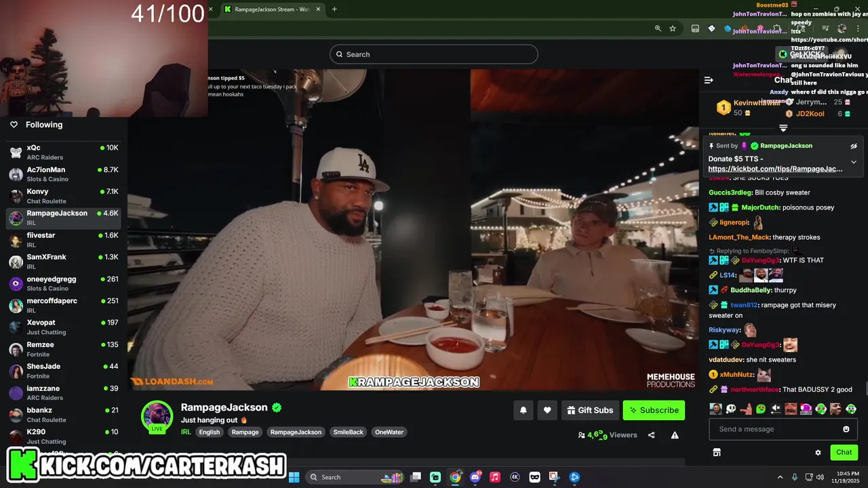Collapse the chat panel with the arrow icon

coord(709,80)
